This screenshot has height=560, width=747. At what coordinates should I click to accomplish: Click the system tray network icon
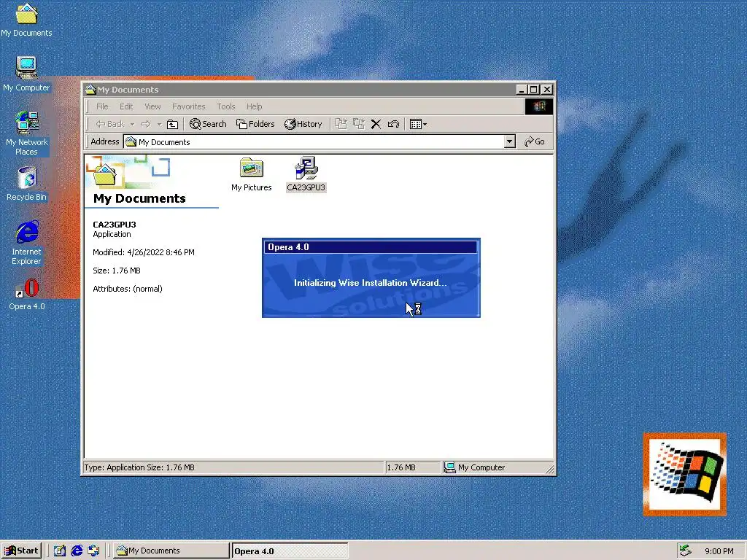coord(685,551)
